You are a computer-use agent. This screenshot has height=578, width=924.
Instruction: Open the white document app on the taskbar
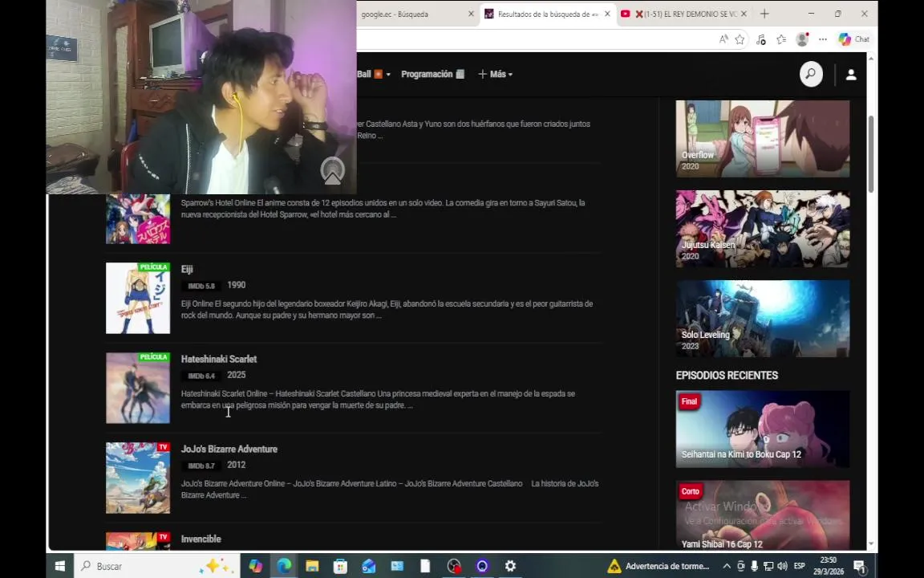[425, 566]
